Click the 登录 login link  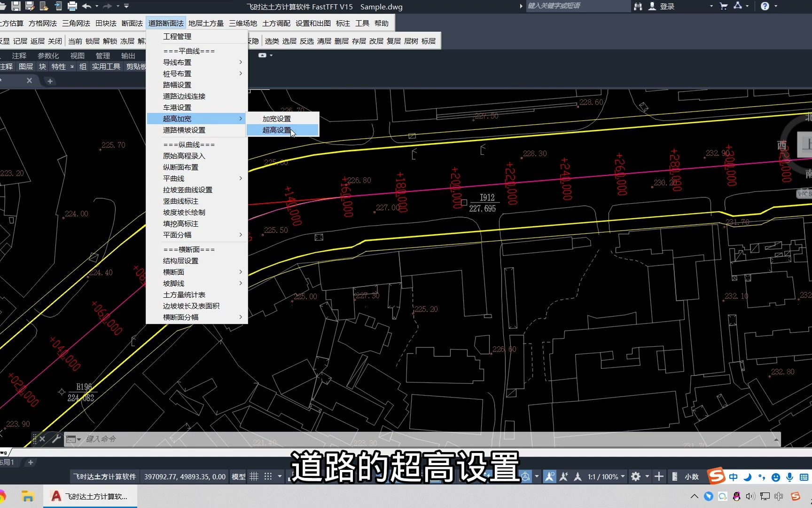(x=666, y=6)
